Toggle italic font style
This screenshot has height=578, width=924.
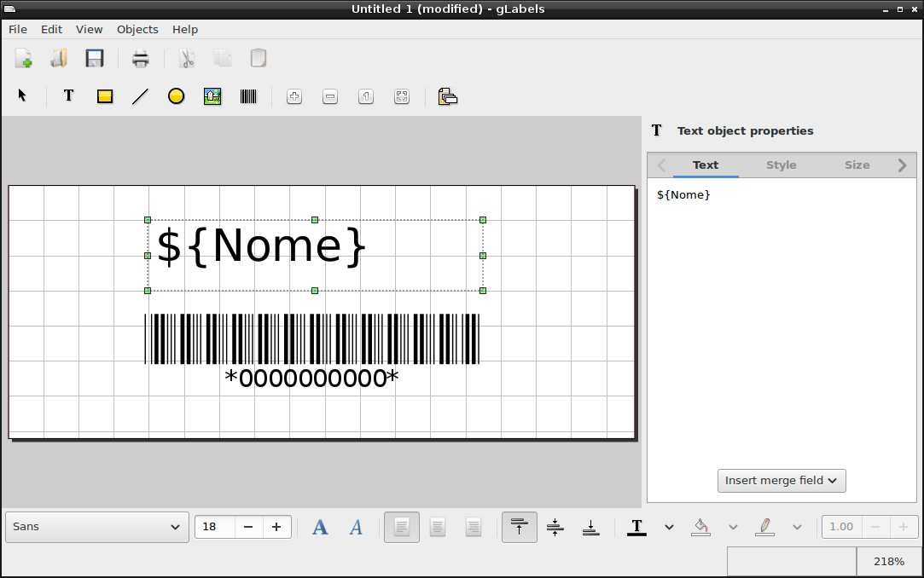[x=356, y=527]
